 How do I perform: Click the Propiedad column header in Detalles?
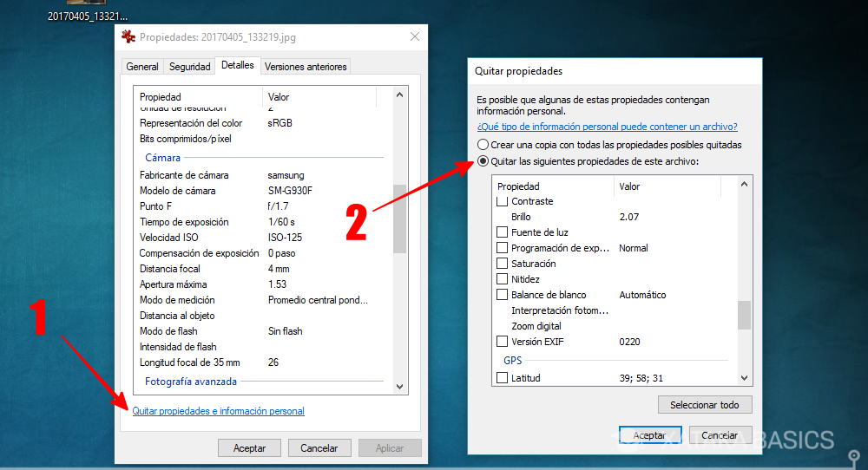(x=198, y=97)
